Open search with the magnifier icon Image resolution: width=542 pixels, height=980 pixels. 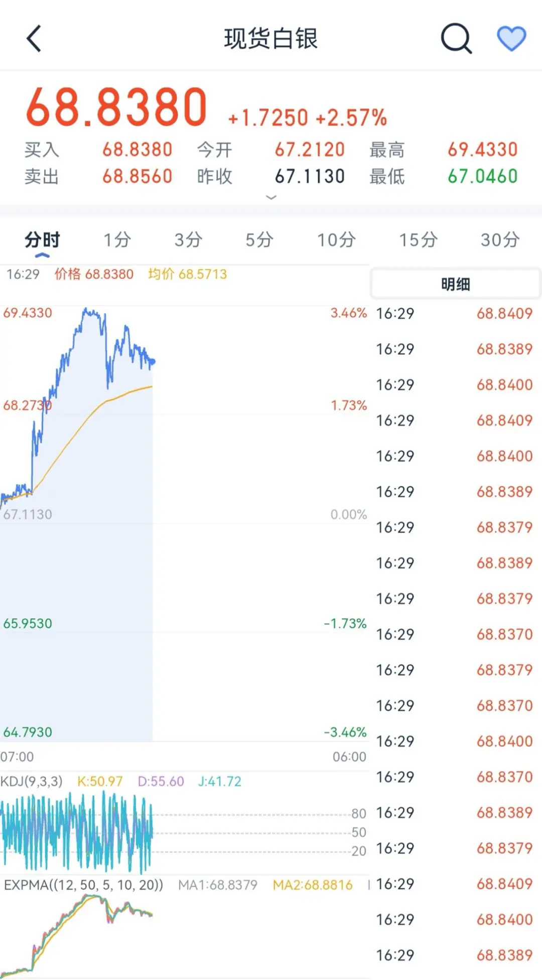coord(456,39)
